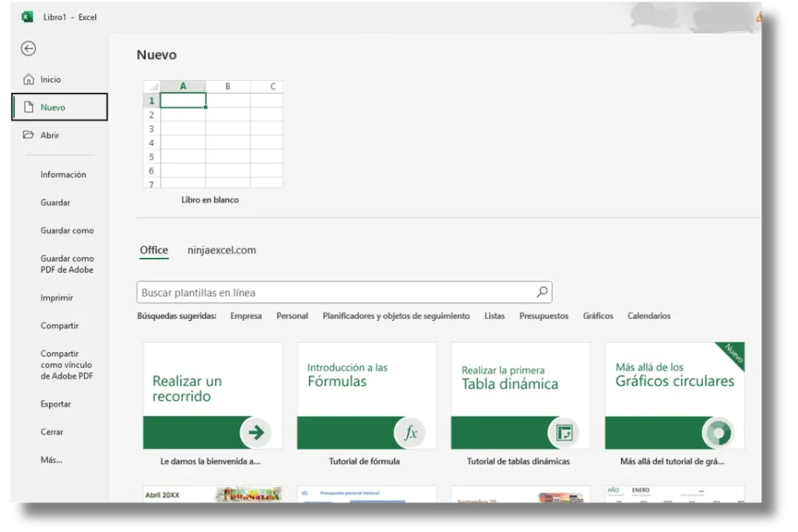Open the Inicio menu item
Screen dimensions: 798x532
pyautogui.click(x=59, y=79)
